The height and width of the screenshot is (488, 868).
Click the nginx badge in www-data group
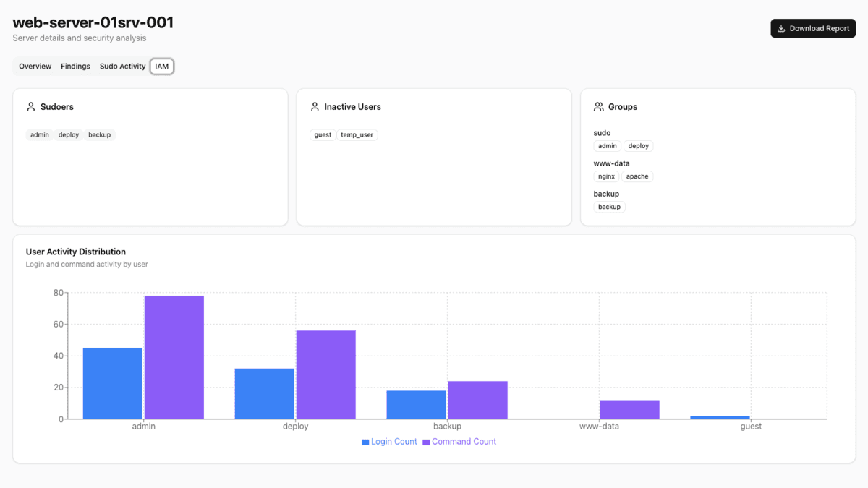(606, 176)
